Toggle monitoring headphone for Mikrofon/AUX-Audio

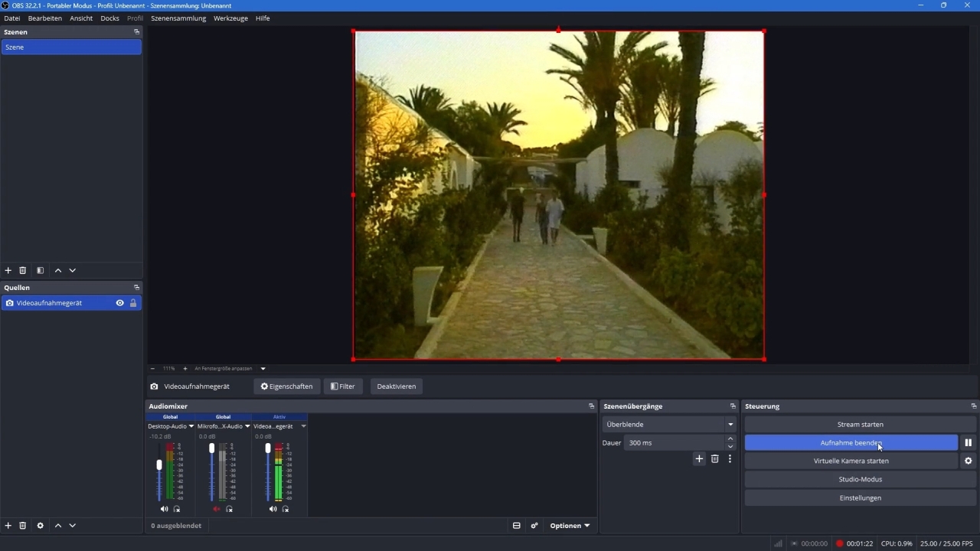tap(229, 509)
